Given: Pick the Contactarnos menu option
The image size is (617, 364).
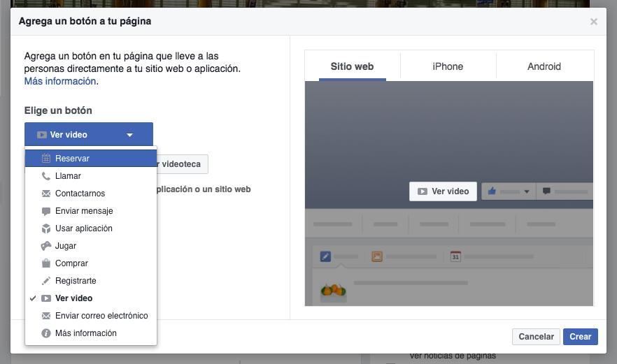Looking at the screenshot, I should tap(90, 194).
